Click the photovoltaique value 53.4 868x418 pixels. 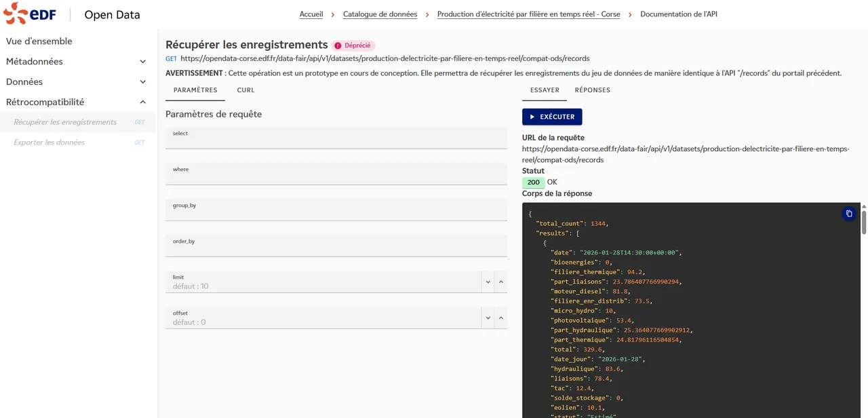click(624, 320)
